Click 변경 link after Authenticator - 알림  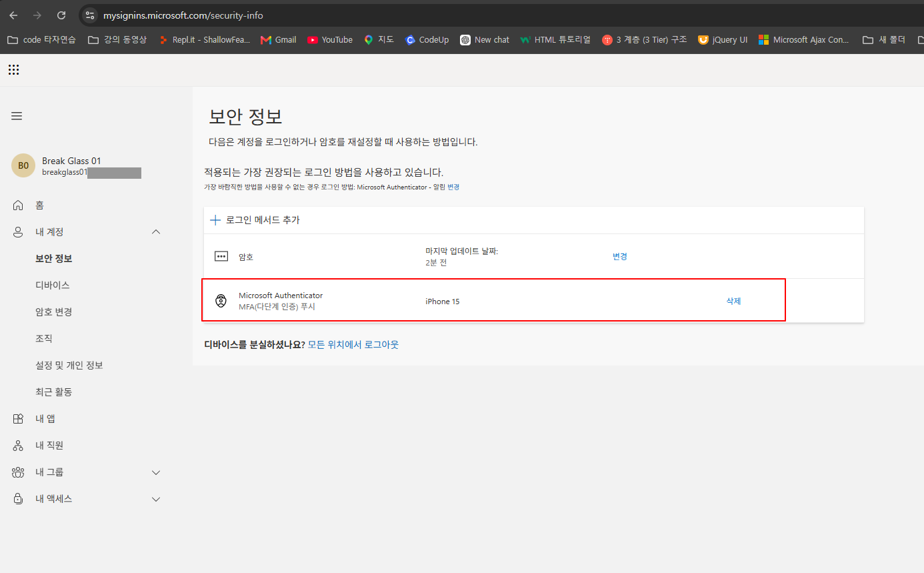pyautogui.click(x=453, y=187)
